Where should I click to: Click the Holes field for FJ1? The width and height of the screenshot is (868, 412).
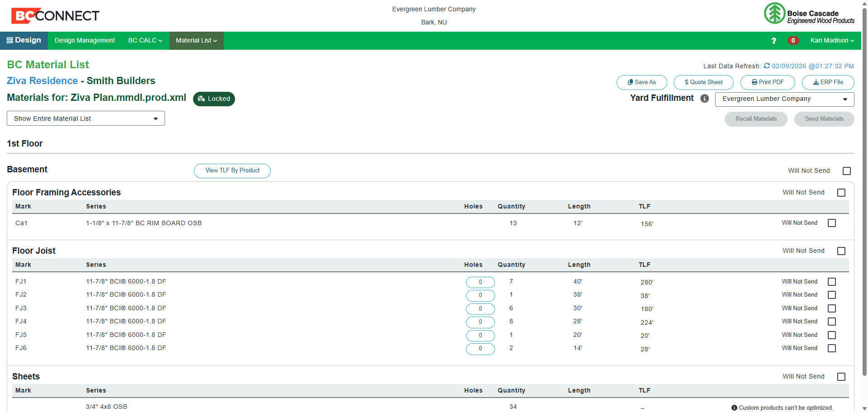coord(480,282)
